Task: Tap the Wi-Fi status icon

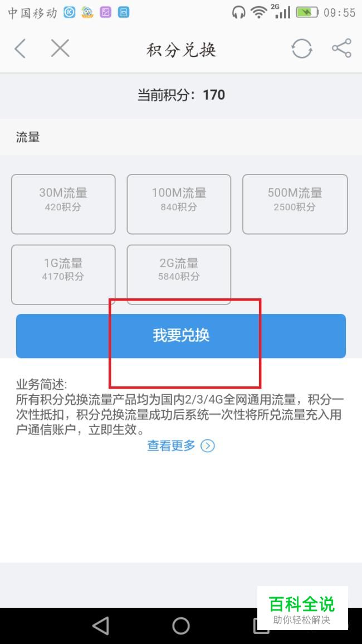Action: pos(259,12)
